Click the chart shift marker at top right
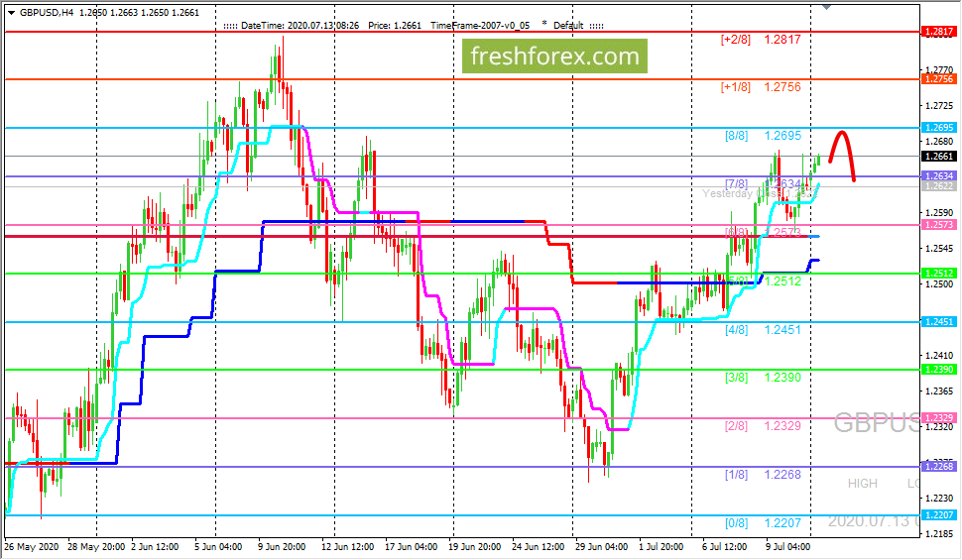Image resolution: width=962 pixels, height=560 pixels. 826,7
